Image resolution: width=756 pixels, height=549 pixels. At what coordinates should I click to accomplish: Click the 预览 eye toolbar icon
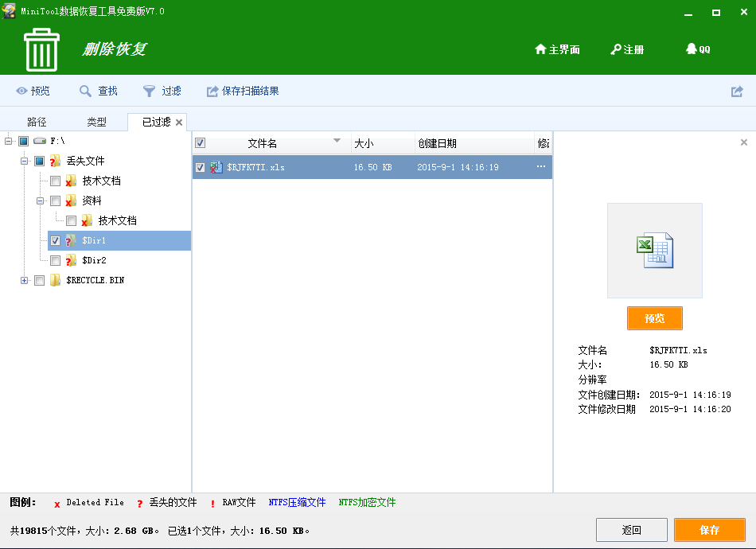pyautogui.click(x=21, y=91)
